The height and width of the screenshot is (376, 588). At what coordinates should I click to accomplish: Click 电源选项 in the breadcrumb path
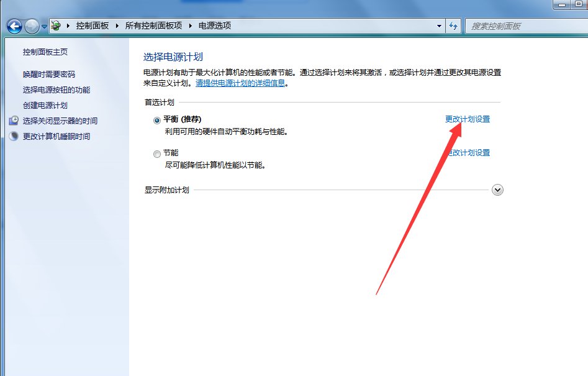(x=214, y=25)
